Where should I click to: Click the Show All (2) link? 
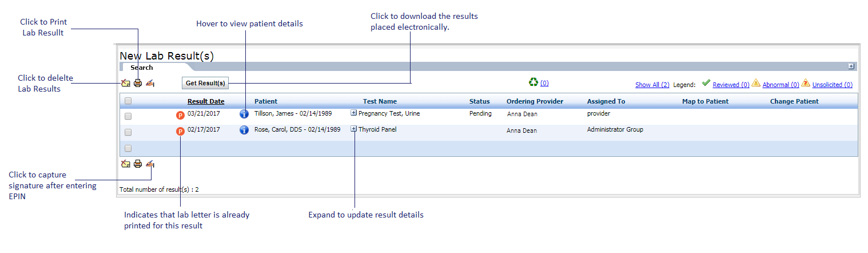(652, 85)
